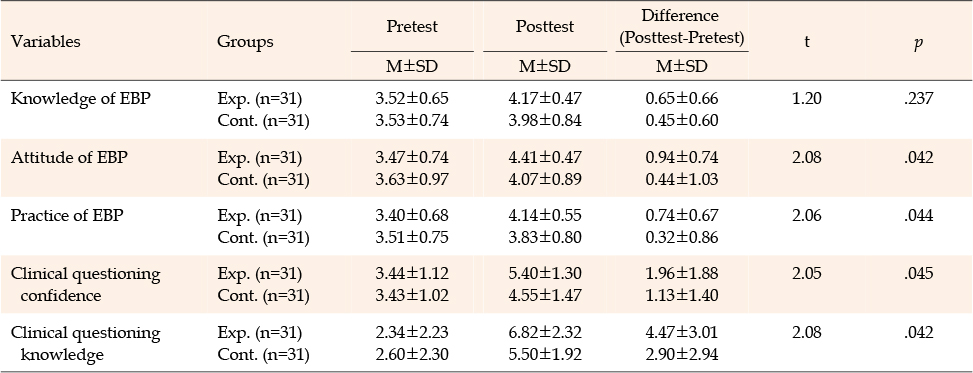This screenshot has height=373, width=973.
Task: Select the p value .237
Action: (x=918, y=99)
